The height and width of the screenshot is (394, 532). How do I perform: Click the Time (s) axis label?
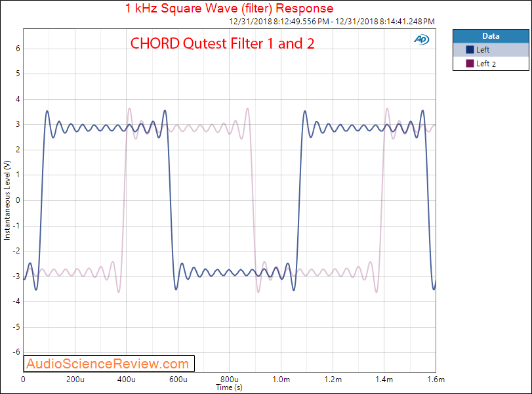point(230,387)
